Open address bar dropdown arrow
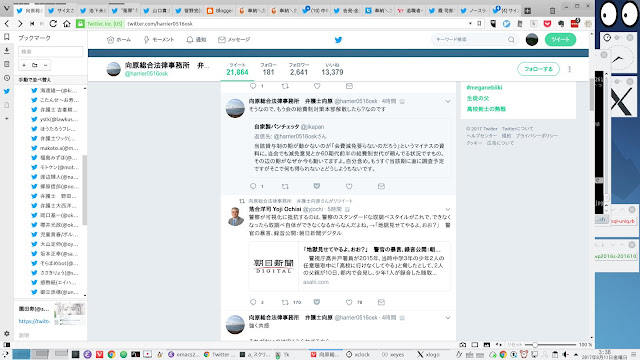Image resolution: width=640 pixels, height=360 pixels. point(470,24)
